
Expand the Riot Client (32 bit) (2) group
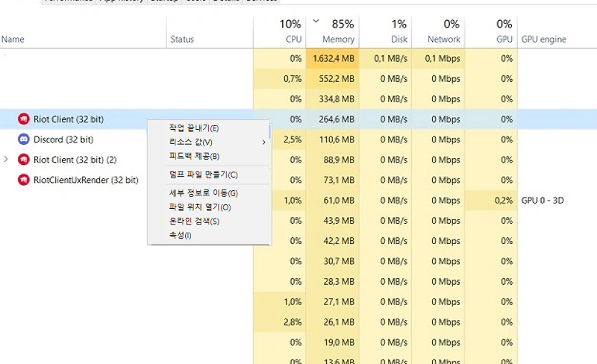coord(6,159)
